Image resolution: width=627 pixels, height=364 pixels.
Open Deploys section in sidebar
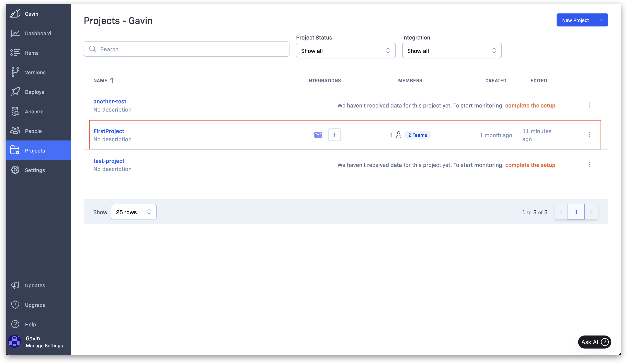[x=34, y=92]
